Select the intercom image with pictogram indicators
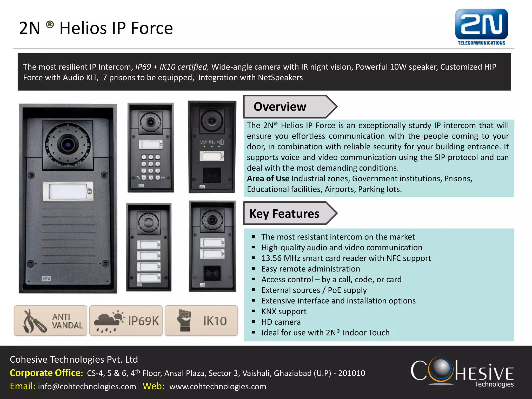 tap(212, 147)
